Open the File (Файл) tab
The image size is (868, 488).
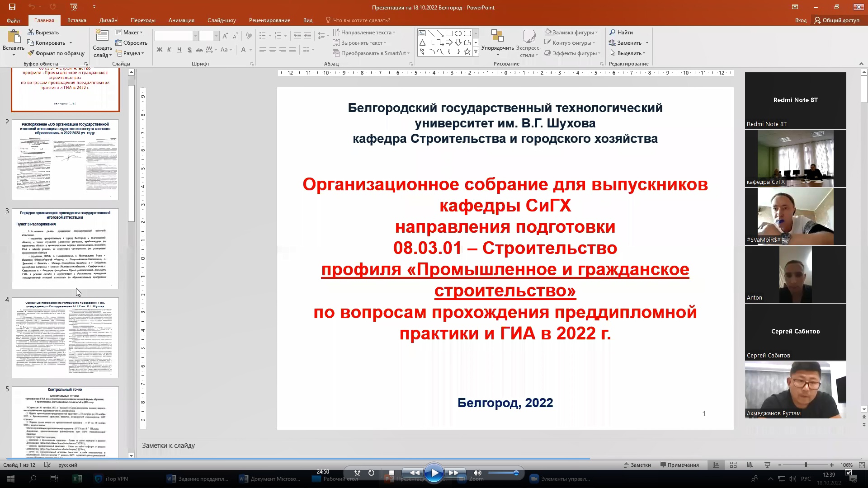13,20
